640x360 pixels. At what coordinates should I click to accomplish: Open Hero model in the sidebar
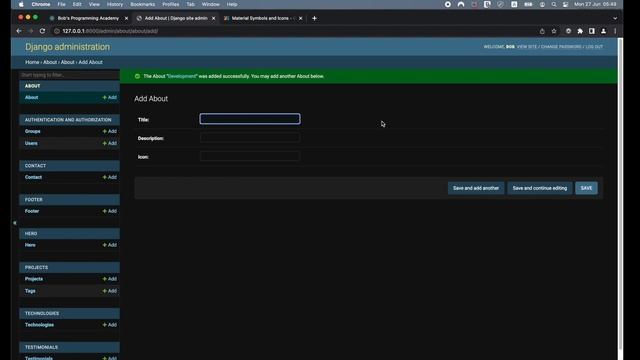point(30,245)
